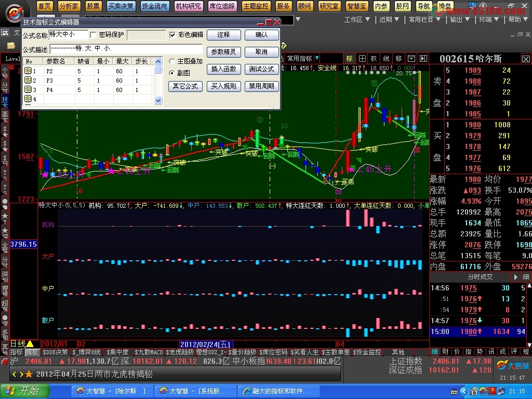Screen dimensions: 532x399
Task: Click parameter row 3 coin icon
Action: [x=28, y=89]
